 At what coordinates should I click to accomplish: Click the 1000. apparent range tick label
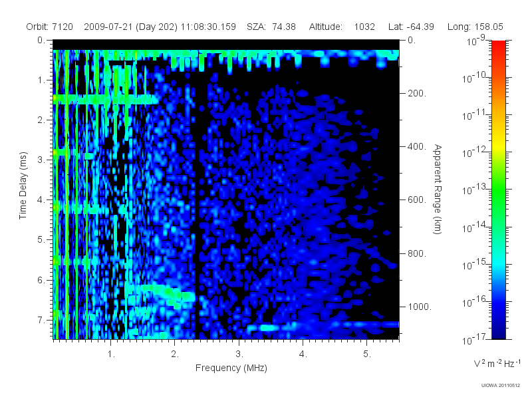pyautogui.click(x=420, y=307)
